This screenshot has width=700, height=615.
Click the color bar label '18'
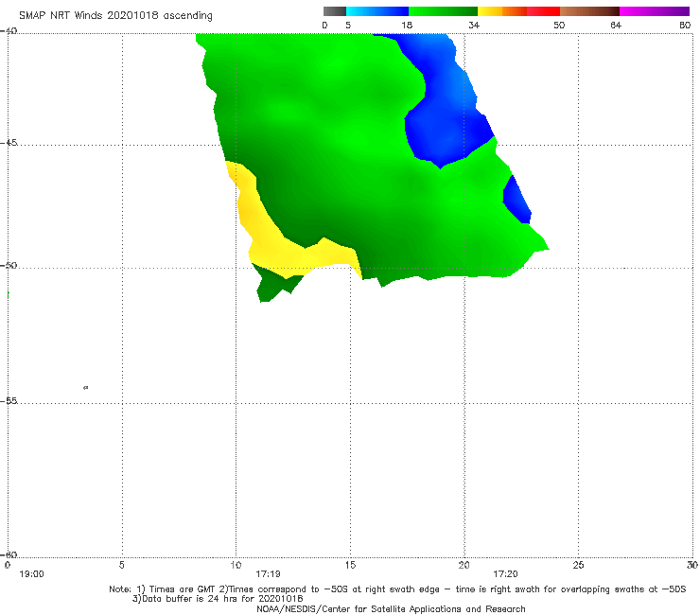pos(407,25)
